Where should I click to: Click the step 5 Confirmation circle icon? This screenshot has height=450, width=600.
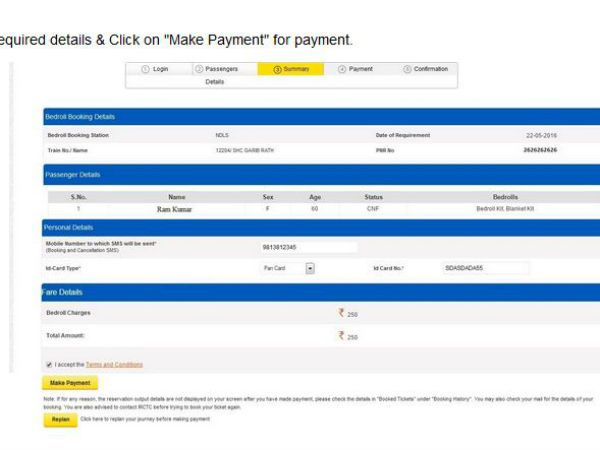[x=407, y=69]
